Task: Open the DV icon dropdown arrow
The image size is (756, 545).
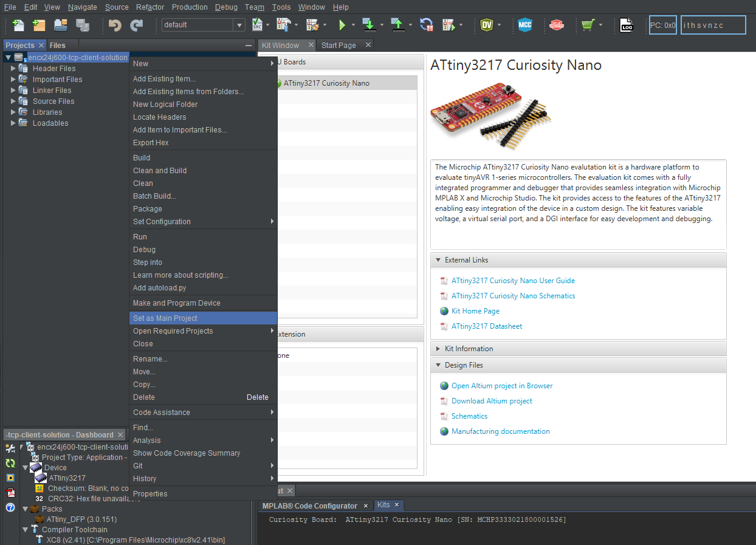Action: pyautogui.click(x=499, y=25)
